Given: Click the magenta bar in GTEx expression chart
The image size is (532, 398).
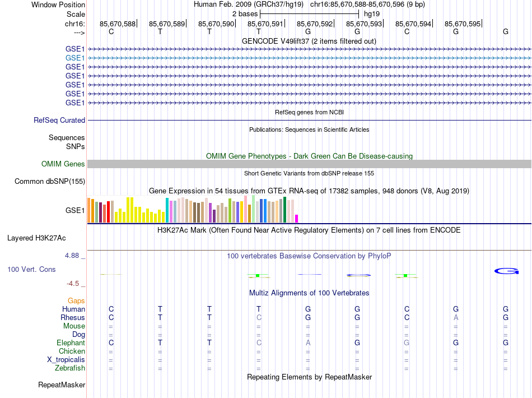Looking at the screenshot, I should point(297,219).
